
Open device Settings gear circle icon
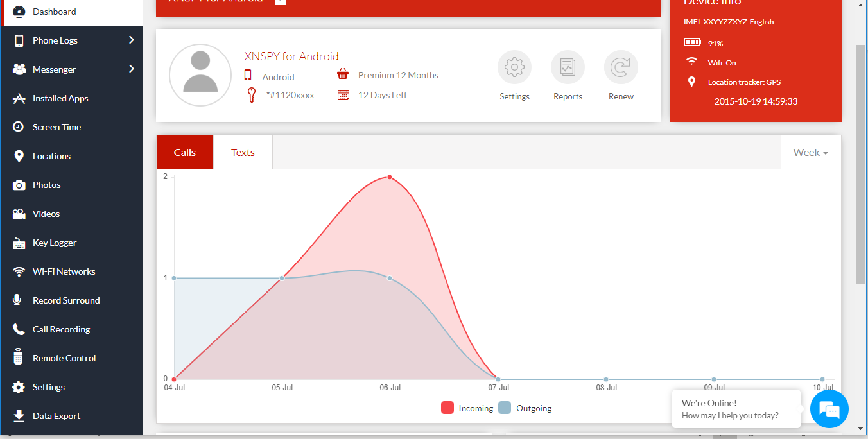click(514, 67)
